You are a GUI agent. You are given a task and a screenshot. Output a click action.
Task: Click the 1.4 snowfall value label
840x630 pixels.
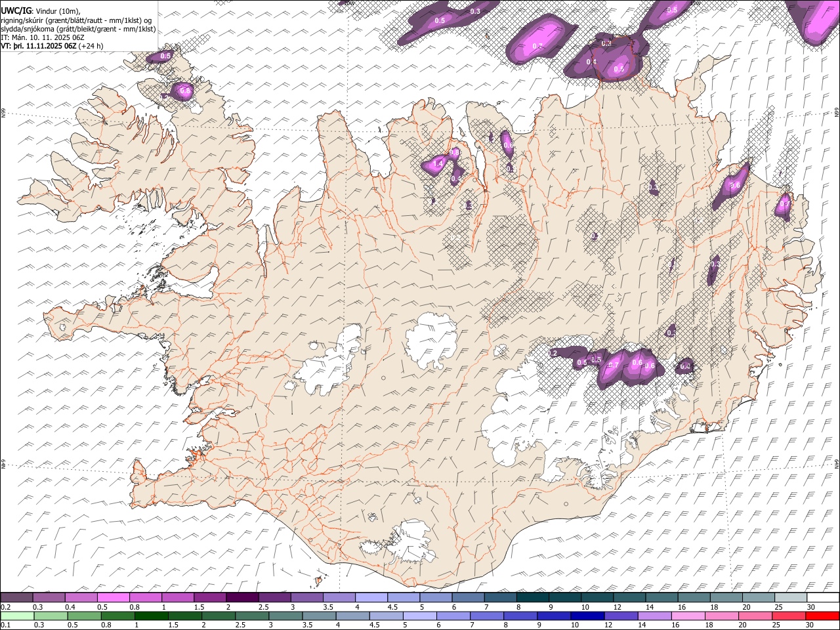(438, 163)
